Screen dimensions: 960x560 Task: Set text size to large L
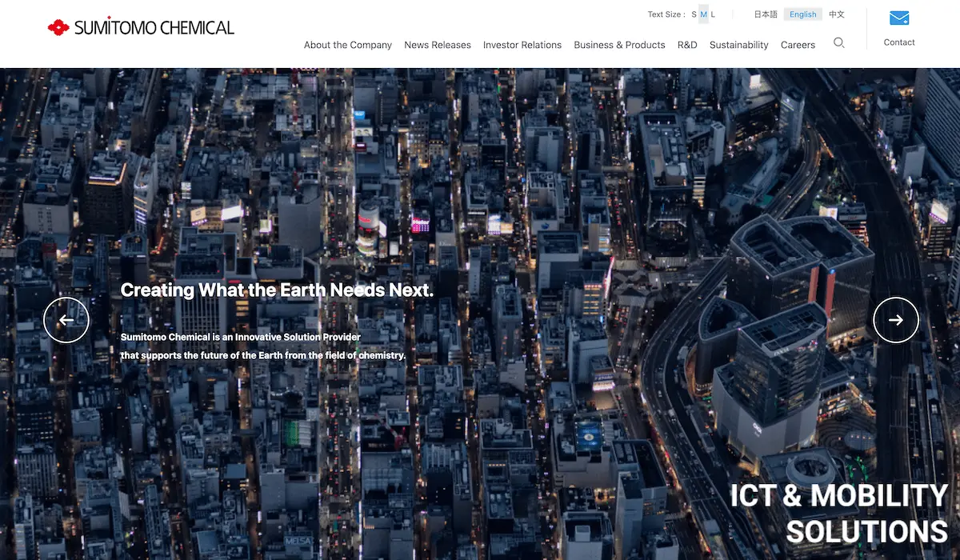713,14
